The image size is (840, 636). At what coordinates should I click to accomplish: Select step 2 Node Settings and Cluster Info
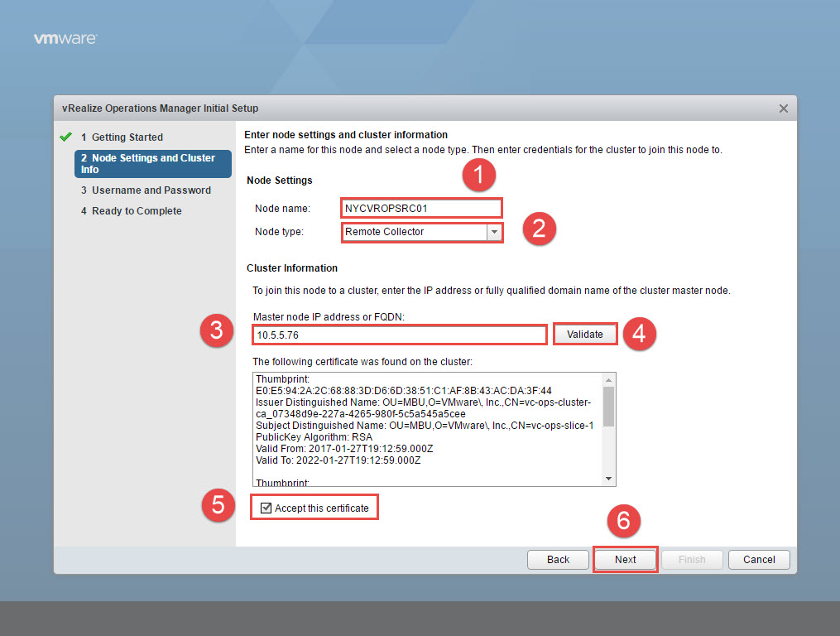[x=152, y=164]
